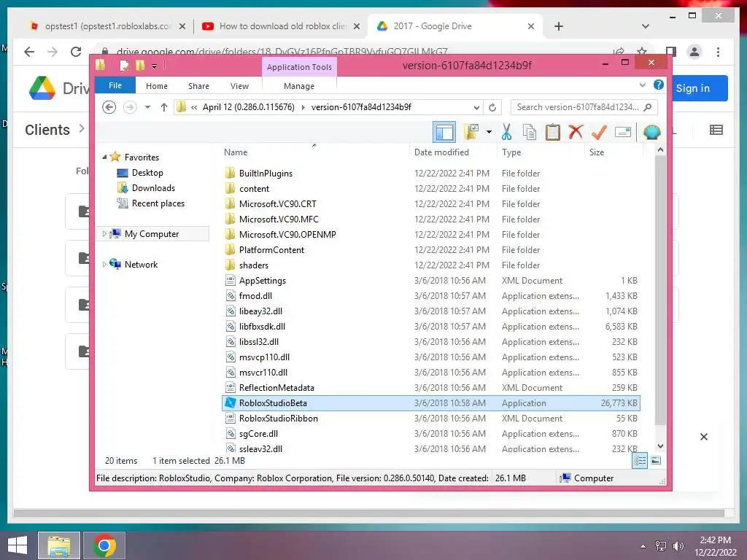The height and width of the screenshot is (560, 747).
Task: Open a new Chrome tab
Action: pyautogui.click(x=559, y=27)
